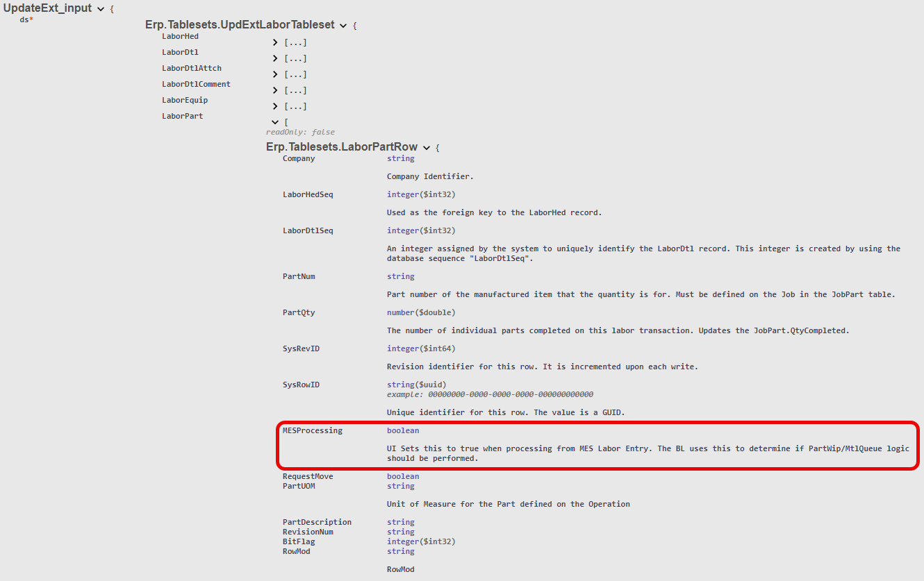Image resolution: width=924 pixels, height=581 pixels.
Task: Collapse the Erp.Tablesets.UpdExtLaborTableset chevron
Action: click(343, 25)
